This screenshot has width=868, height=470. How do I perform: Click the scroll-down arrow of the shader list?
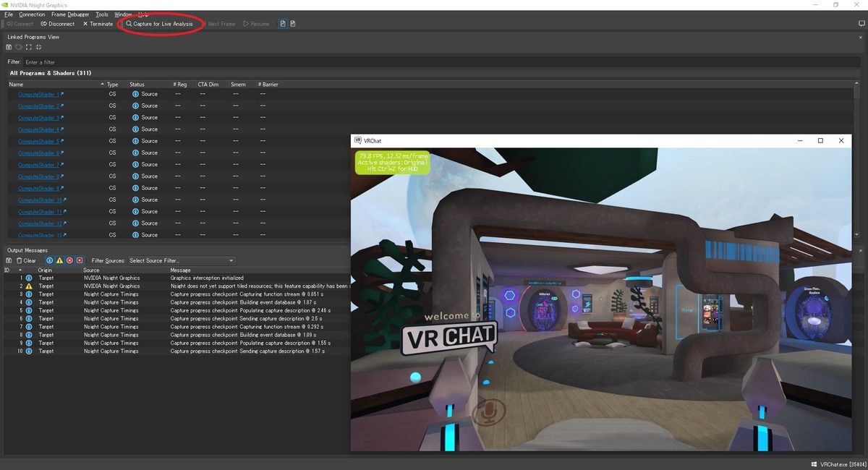tap(857, 235)
